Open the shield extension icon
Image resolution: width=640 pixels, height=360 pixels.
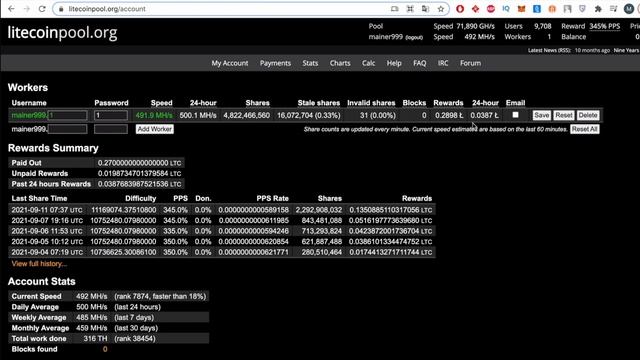[582, 9]
